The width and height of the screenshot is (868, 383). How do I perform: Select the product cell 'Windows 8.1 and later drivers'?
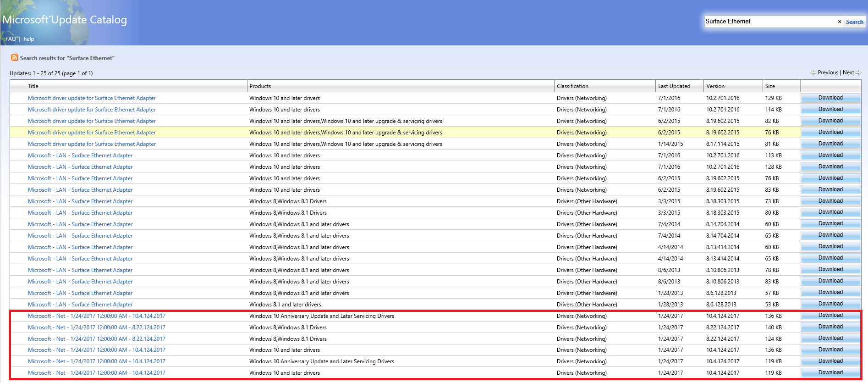coord(285,305)
